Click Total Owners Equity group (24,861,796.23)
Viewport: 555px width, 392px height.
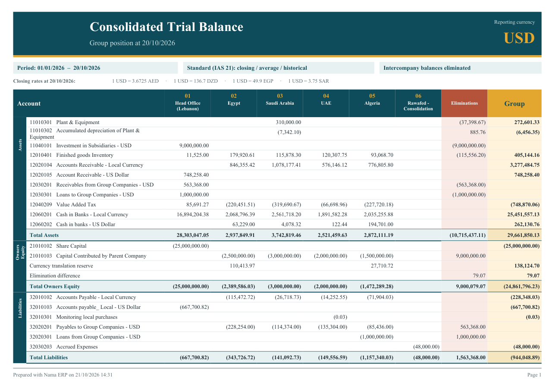tap(521, 286)
